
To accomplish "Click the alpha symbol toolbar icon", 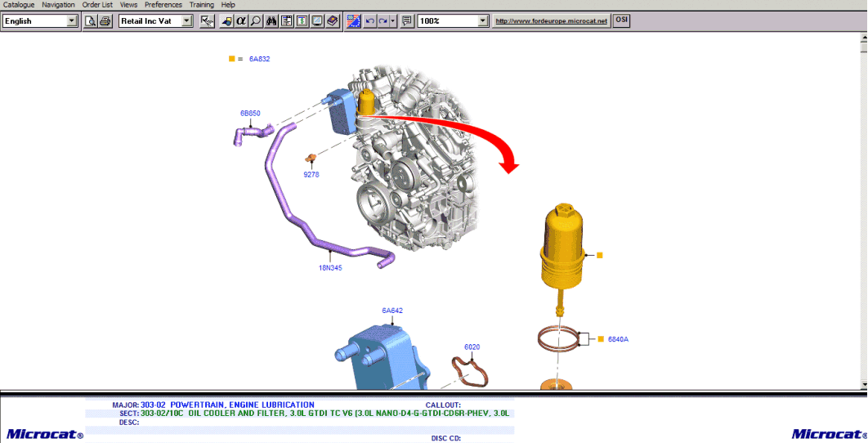I will (241, 21).
